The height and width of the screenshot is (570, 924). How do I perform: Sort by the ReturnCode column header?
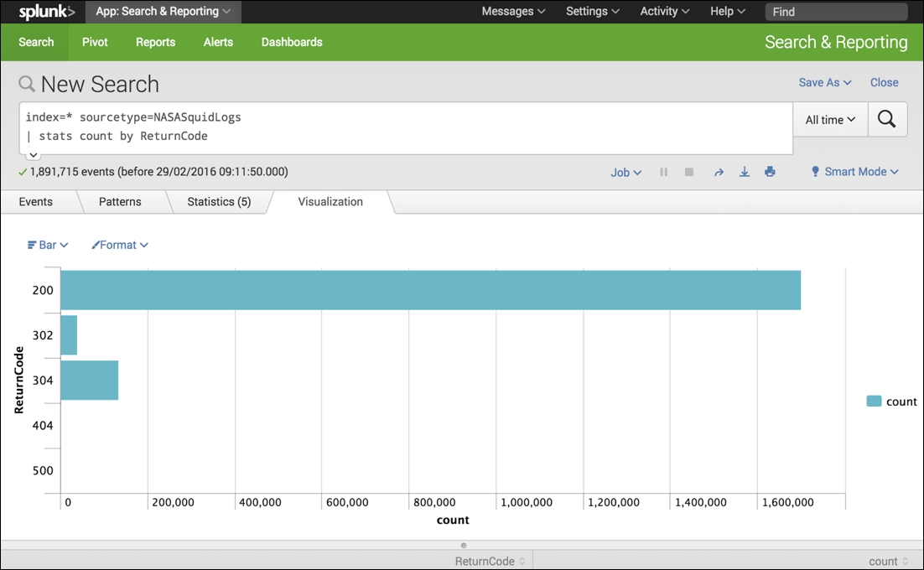coord(490,561)
